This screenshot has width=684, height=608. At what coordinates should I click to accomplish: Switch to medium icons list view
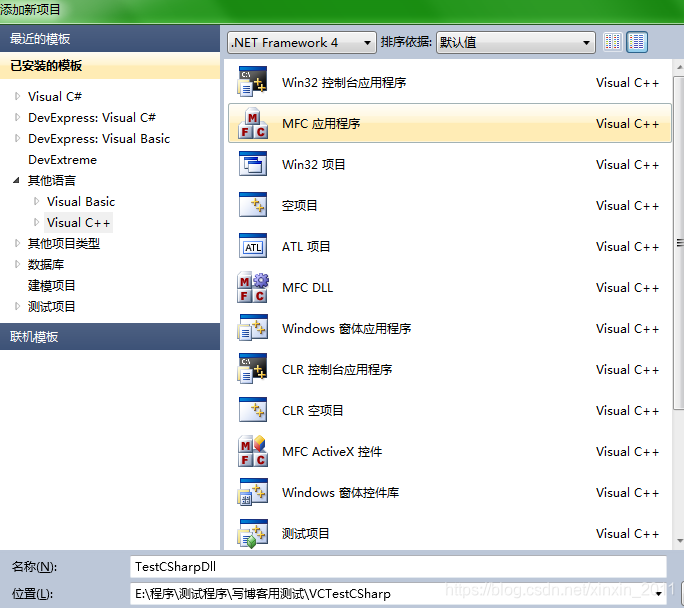tap(637, 42)
